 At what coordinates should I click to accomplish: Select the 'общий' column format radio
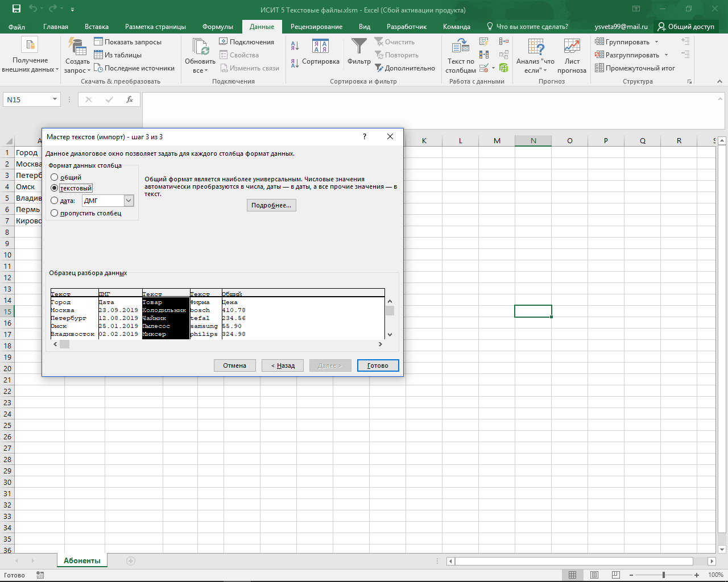tap(55, 177)
